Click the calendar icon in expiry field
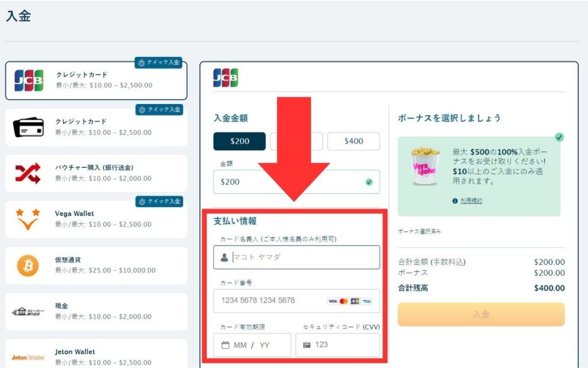This screenshot has width=588, height=368. pyautogui.click(x=225, y=345)
